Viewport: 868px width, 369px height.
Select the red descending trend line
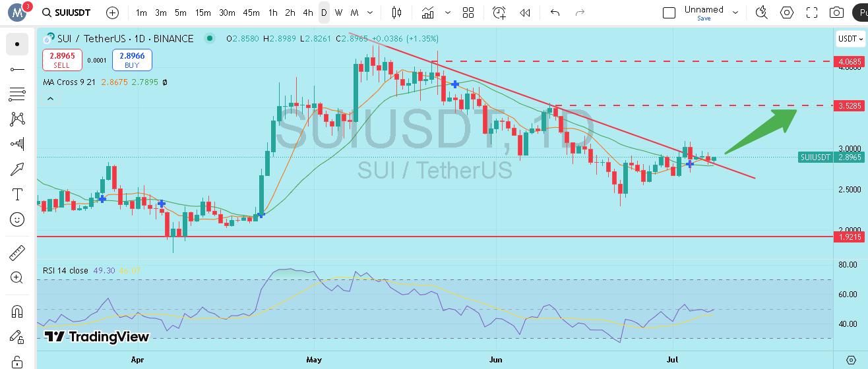[551, 105]
